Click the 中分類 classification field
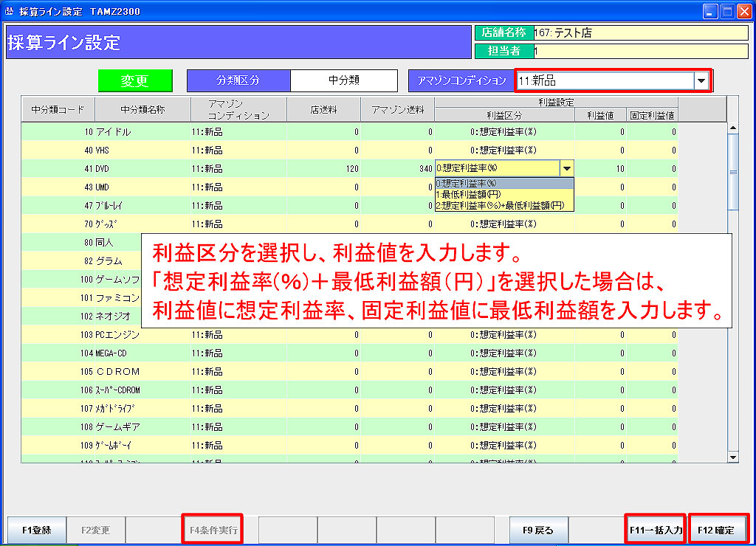 pyautogui.click(x=344, y=80)
